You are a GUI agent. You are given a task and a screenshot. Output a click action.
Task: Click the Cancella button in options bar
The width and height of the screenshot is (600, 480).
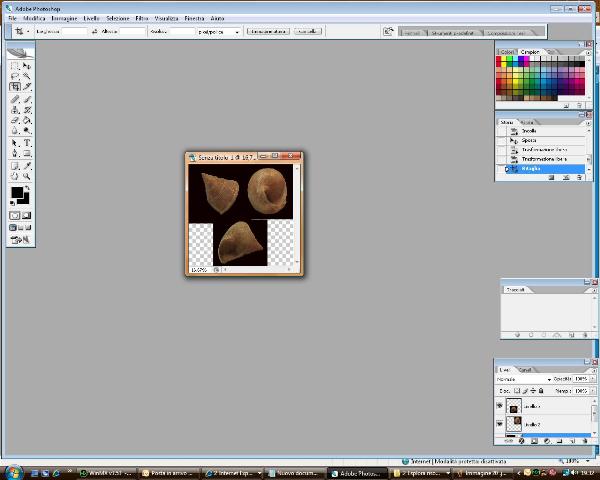(308, 31)
